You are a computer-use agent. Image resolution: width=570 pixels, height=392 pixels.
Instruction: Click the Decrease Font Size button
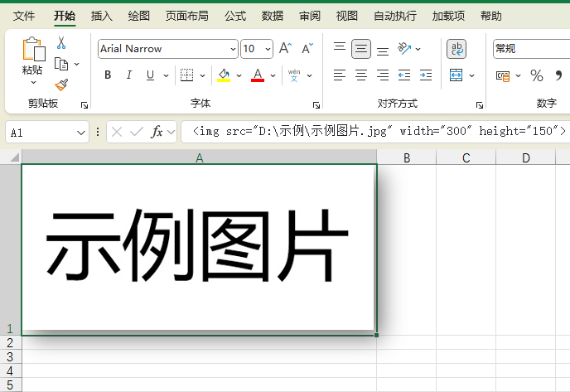[307, 49]
